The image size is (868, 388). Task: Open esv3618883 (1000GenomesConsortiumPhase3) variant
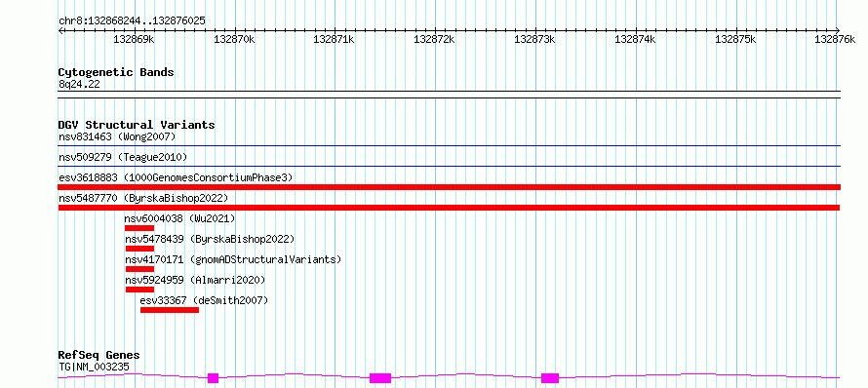[x=176, y=177]
